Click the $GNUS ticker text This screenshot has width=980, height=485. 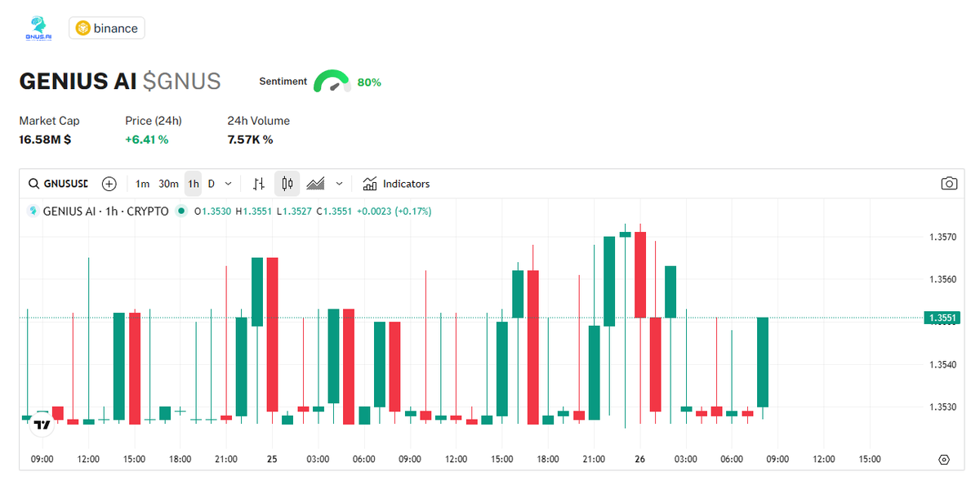pos(181,82)
